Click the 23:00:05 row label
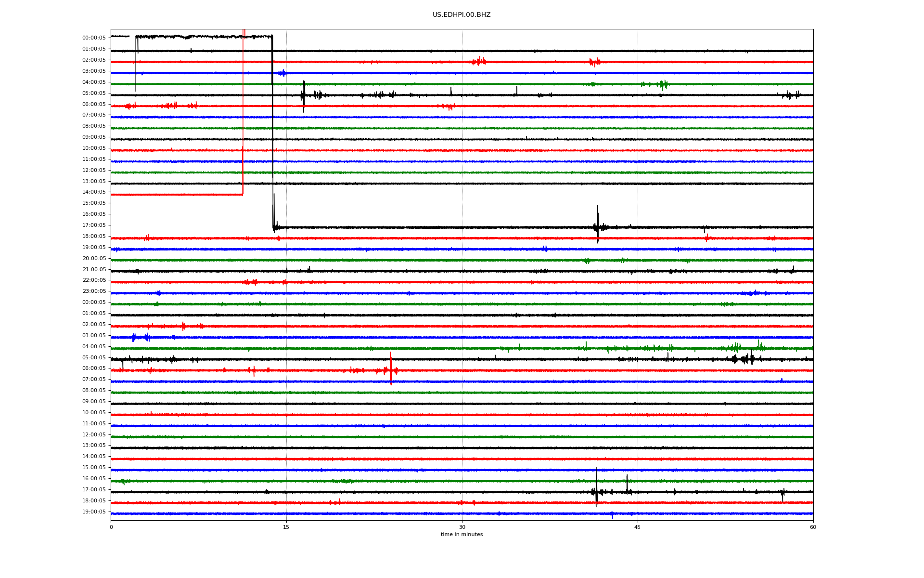This screenshot has width=924, height=578. click(x=94, y=291)
